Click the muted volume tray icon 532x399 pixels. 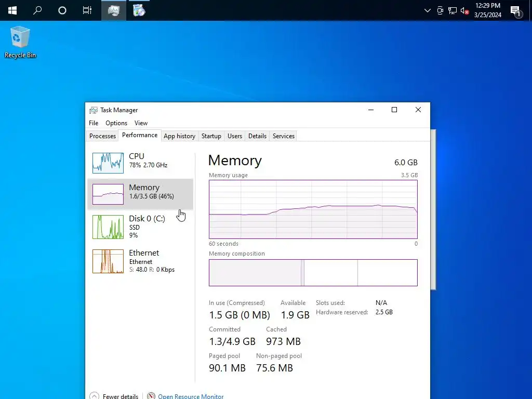(465, 10)
